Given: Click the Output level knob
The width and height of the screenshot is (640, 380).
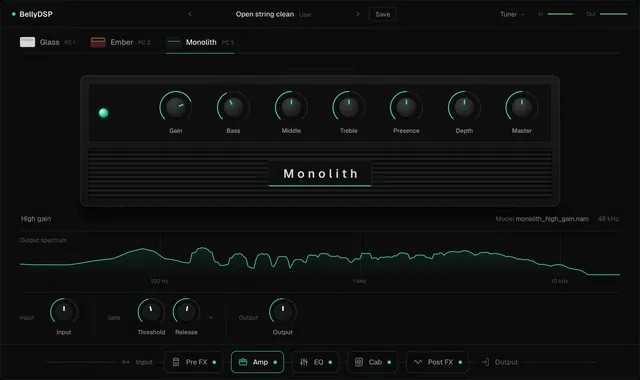Looking at the screenshot, I should (x=282, y=312).
